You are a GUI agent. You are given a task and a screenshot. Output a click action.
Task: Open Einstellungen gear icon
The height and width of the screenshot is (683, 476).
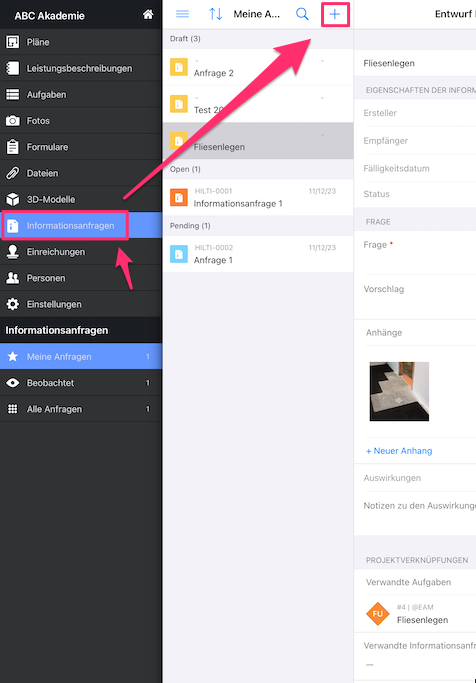pyautogui.click(x=13, y=304)
